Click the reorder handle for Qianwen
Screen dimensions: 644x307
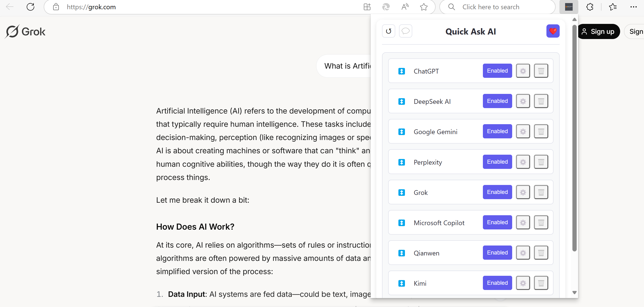[x=402, y=253]
